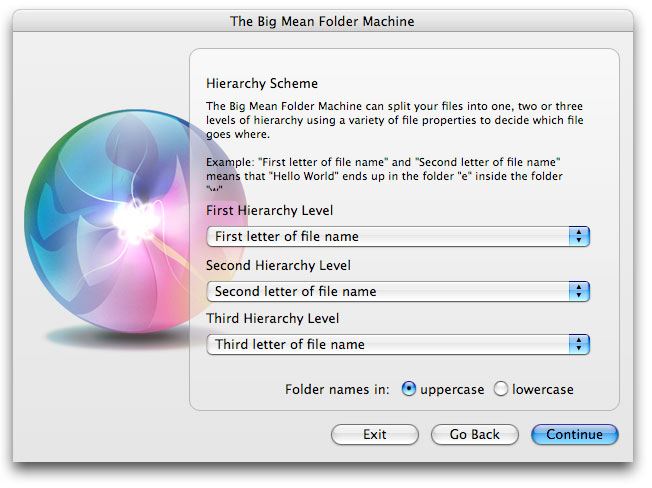Click the "Folder names in:" label
The height and width of the screenshot is (488, 652).
(x=337, y=389)
